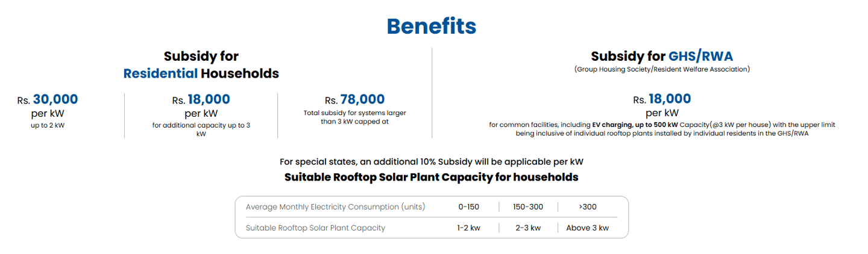Select the >300 consumption cell
Screen dimensions: 868x254
pyautogui.click(x=588, y=207)
